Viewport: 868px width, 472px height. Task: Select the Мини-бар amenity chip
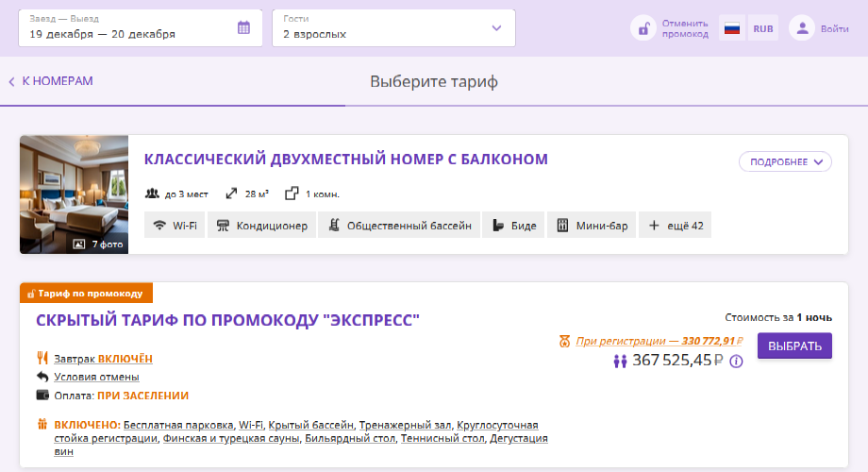592,225
